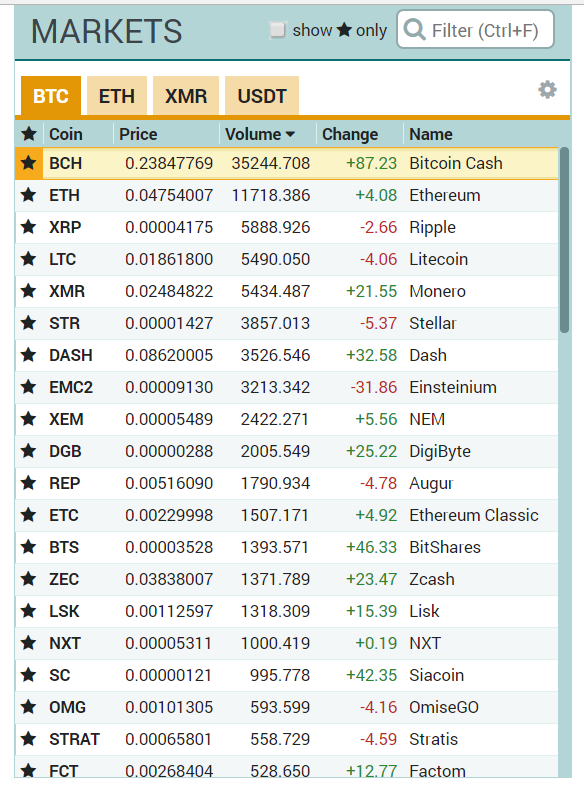Toggle the EMC2 favorite star
The width and height of the screenshot is (584, 792).
point(29,387)
